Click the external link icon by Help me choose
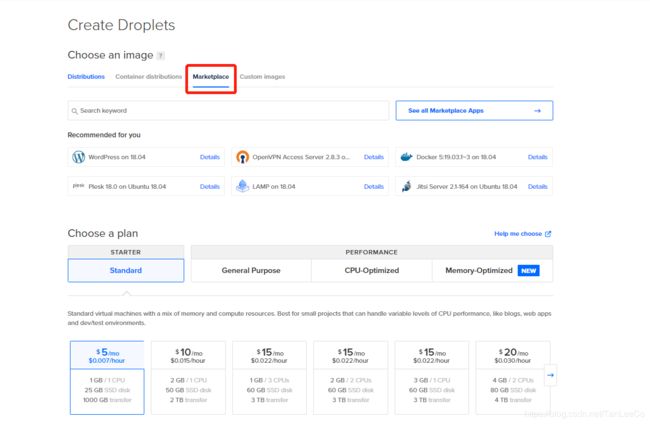This screenshot has height=424, width=650. (548, 234)
